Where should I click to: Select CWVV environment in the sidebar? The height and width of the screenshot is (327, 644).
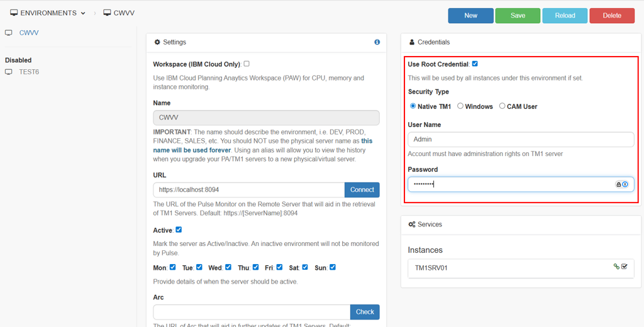pyautogui.click(x=28, y=33)
